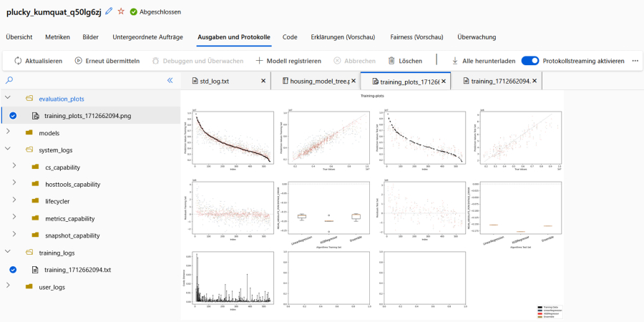Click the pencil icon to rename job
This screenshot has height=322, width=644.
click(109, 12)
